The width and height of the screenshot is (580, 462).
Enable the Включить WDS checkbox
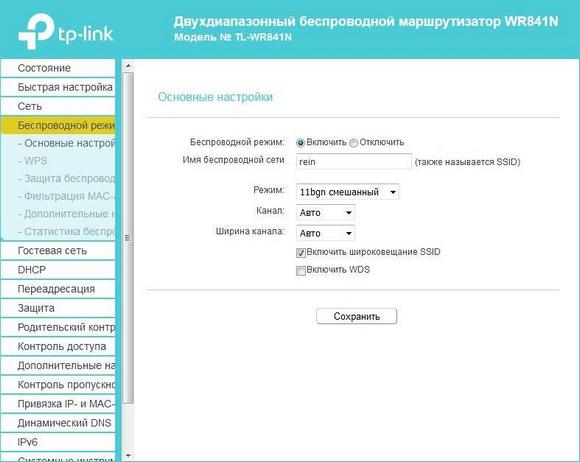pos(301,270)
